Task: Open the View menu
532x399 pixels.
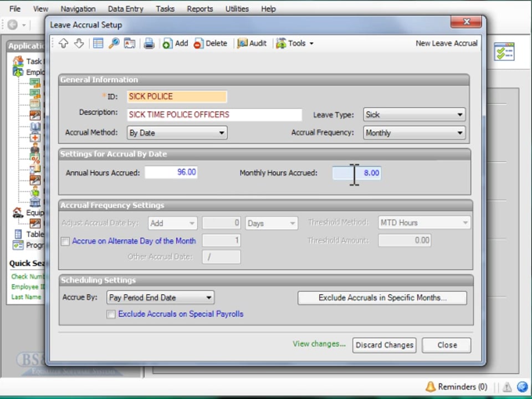Action: 40,9
